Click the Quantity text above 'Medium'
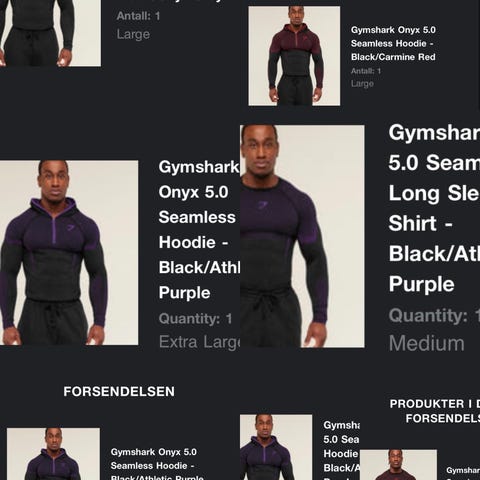480x480 pixels. 434,315
